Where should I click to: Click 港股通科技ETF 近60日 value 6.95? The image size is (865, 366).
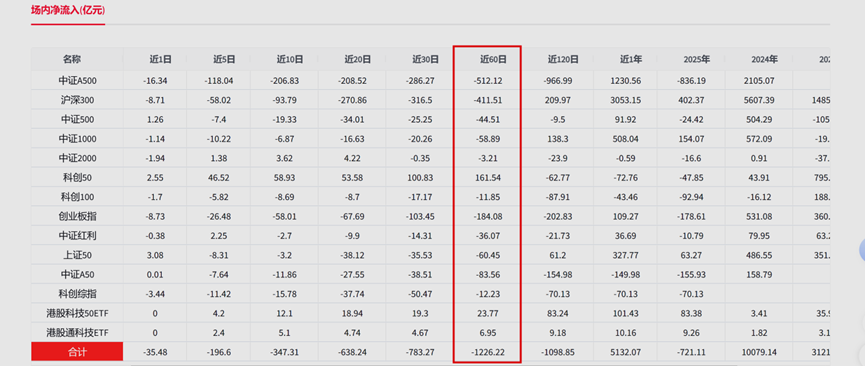(488, 333)
